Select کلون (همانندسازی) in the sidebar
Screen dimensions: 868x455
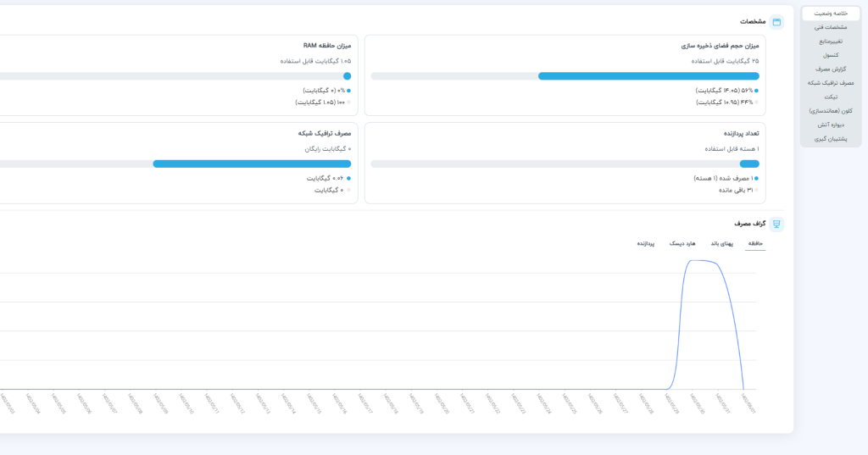(831, 110)
